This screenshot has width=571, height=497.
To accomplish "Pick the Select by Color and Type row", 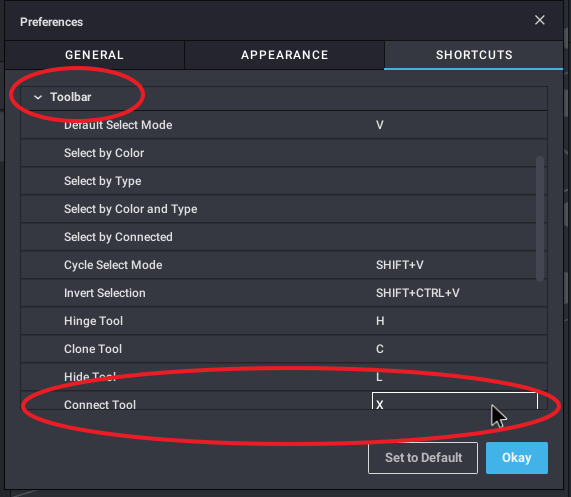I will pos(284,209).
